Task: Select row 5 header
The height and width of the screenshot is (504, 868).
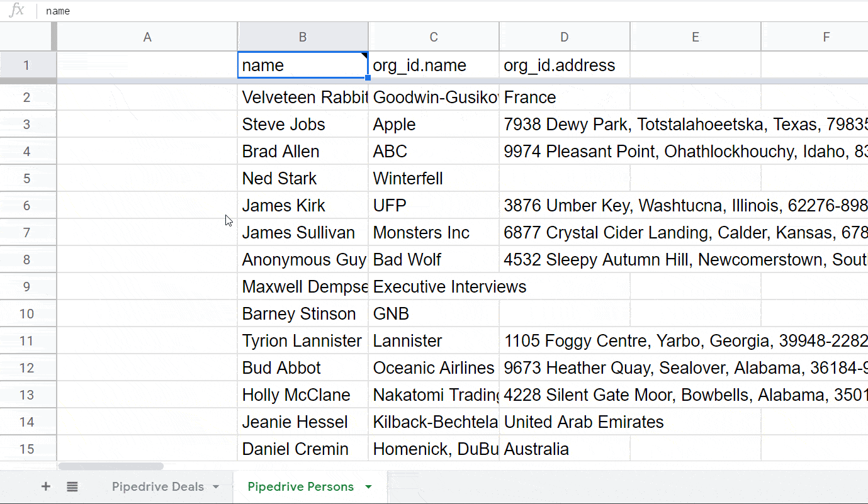Action: (x=27, y=179)
